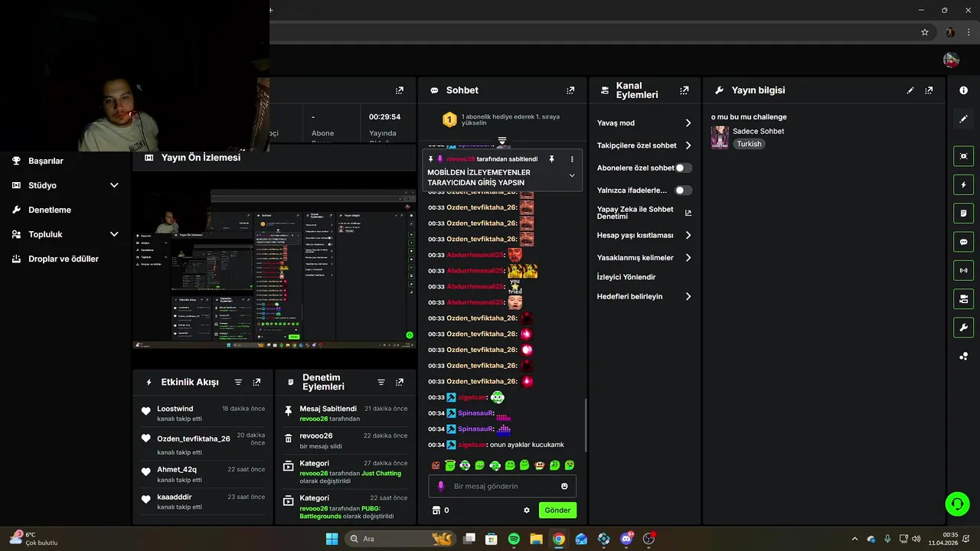Send message with Gönder button
The width and height of the screenshot is (980, 551).
(x=557, y=510)
